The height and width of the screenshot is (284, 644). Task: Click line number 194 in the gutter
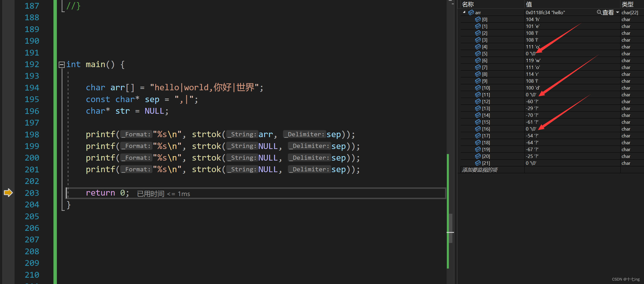(32, 88)
